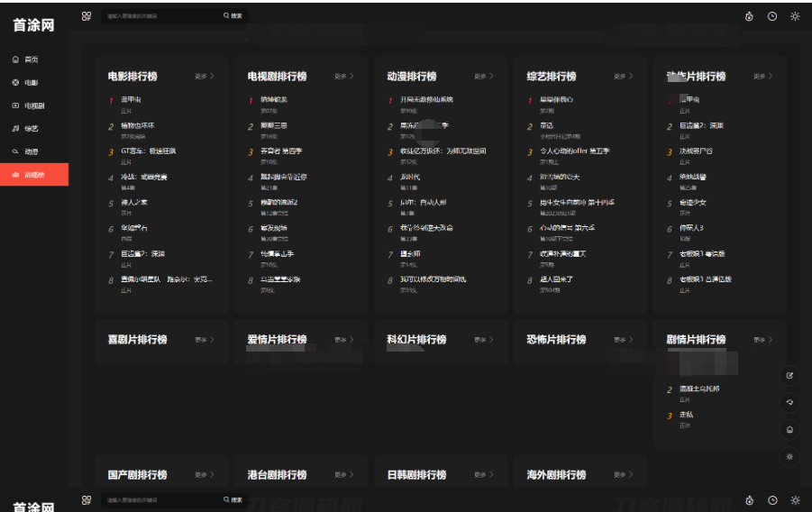Click the 搜索 search button
This screenshot has height=512, width=812.
click(233, 16)
